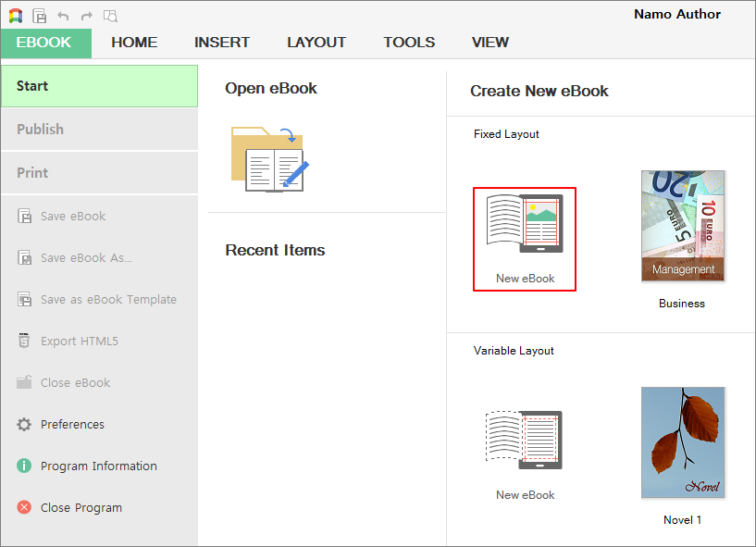Click the Namo Author app logo icon
Screen dimensions: 756x547
tap(16, 16)
